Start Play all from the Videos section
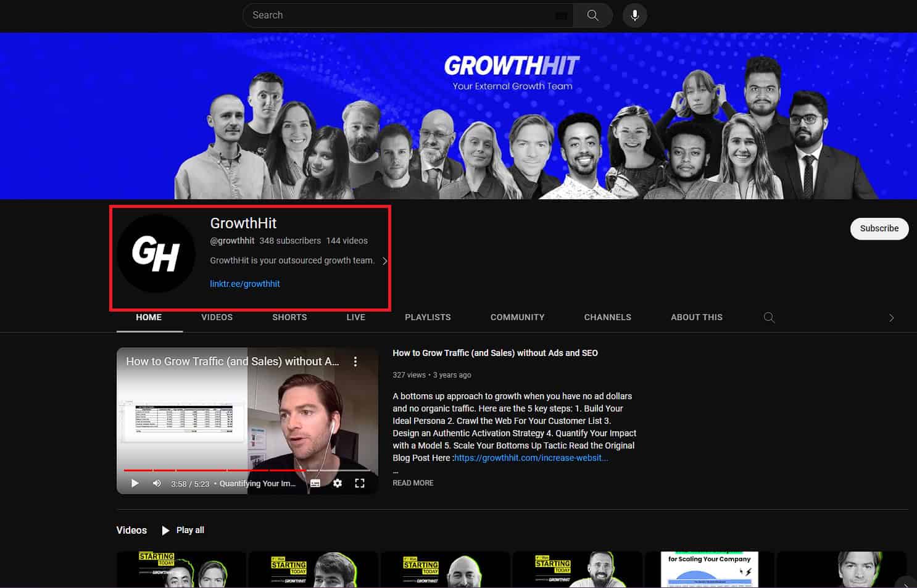Screen dimensions: 917x588 click(x=183, y=530)
